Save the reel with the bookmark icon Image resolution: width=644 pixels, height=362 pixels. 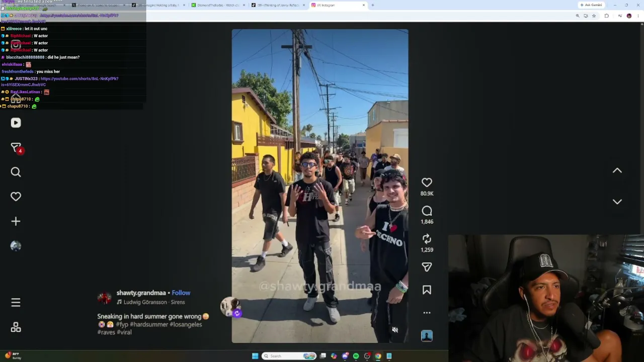coord(427,290)
